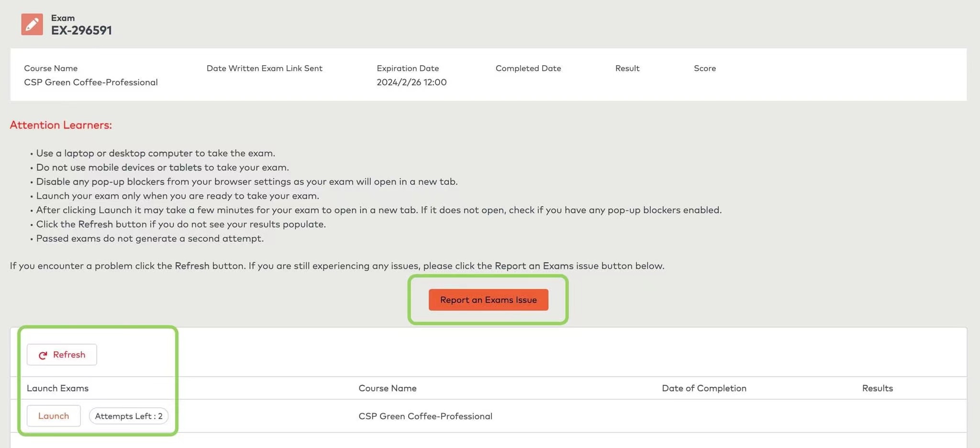Click the 2024/2/26 12:00 expiration value

[x=411, y=82]
